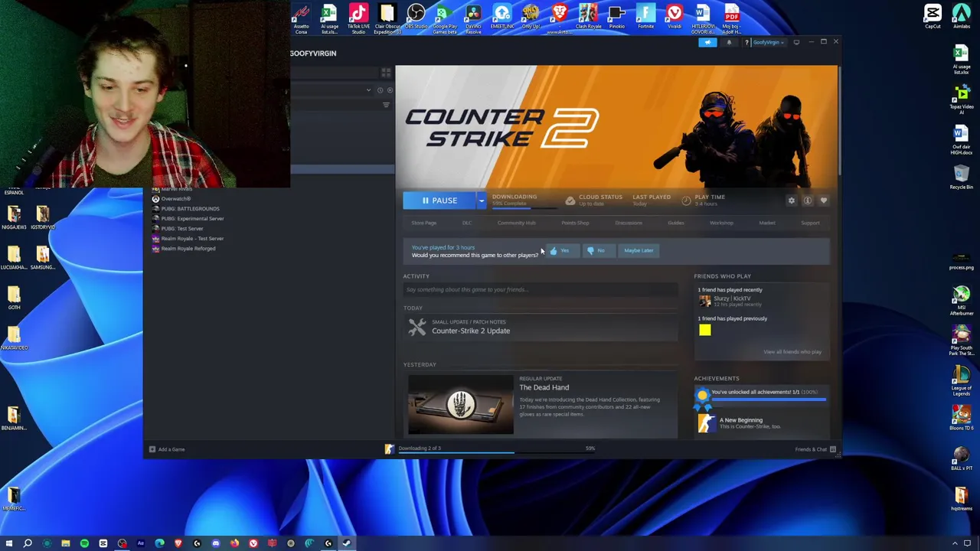Viewport: 980px width, 551px height.
Task: Open The Dead Hand news title
Action: point(544,387)
